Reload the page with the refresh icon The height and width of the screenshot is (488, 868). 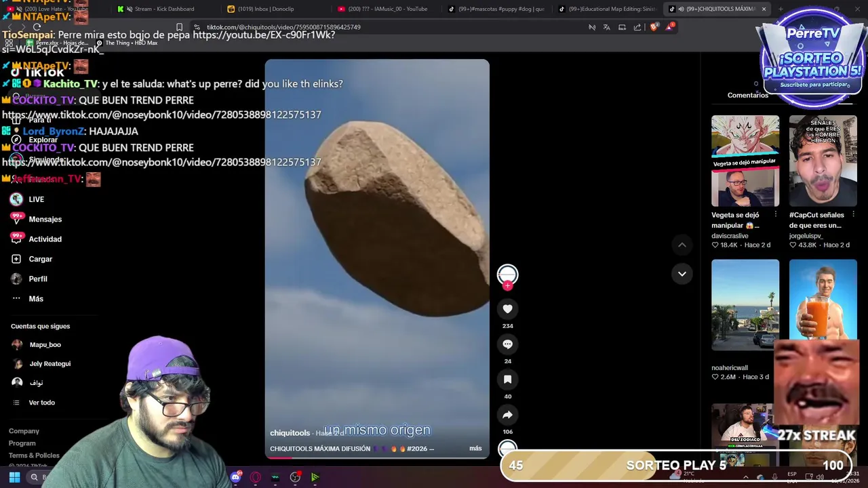pos(37,27)
